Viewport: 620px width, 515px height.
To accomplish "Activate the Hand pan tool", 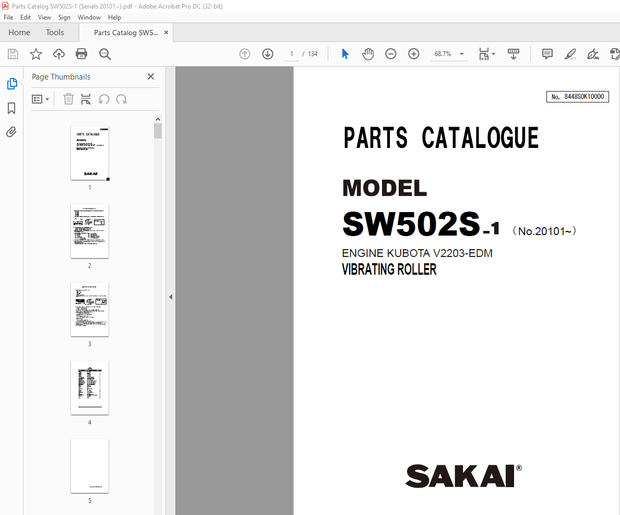I will 368,54.
